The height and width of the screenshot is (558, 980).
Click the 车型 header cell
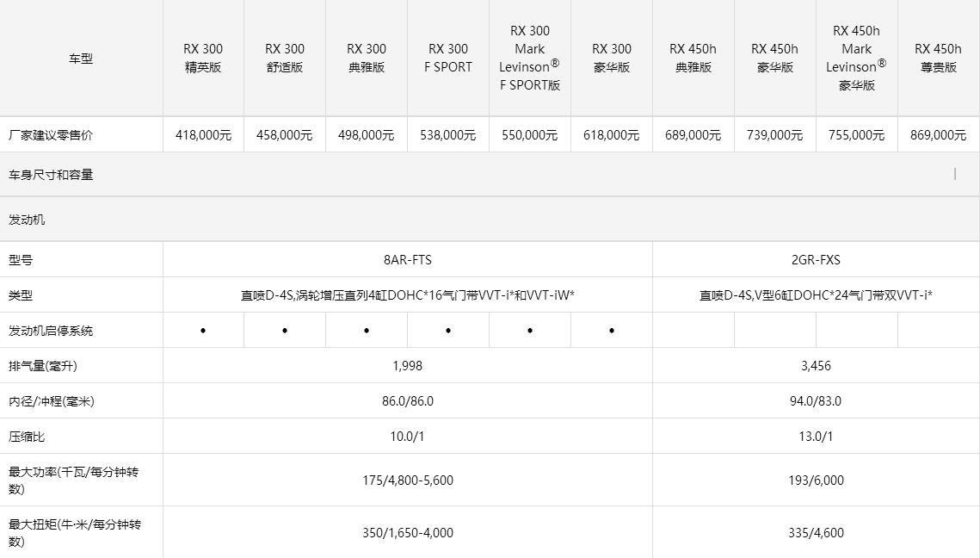(x=81, y=59)
